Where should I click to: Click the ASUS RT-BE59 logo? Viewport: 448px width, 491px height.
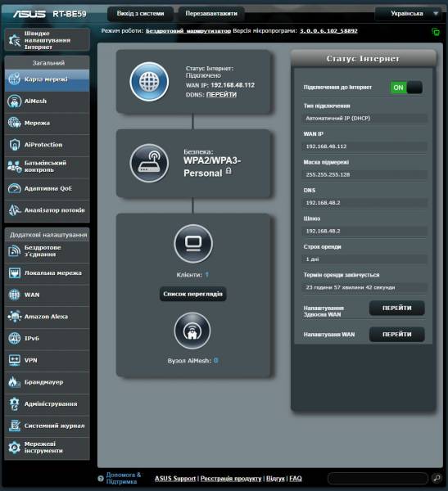[49, 14]
